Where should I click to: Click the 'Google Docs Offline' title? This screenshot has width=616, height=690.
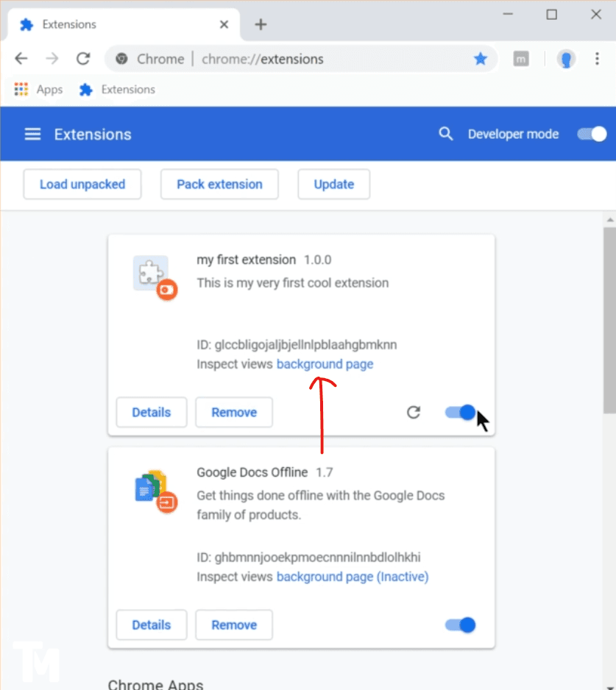tap(252, 472)
